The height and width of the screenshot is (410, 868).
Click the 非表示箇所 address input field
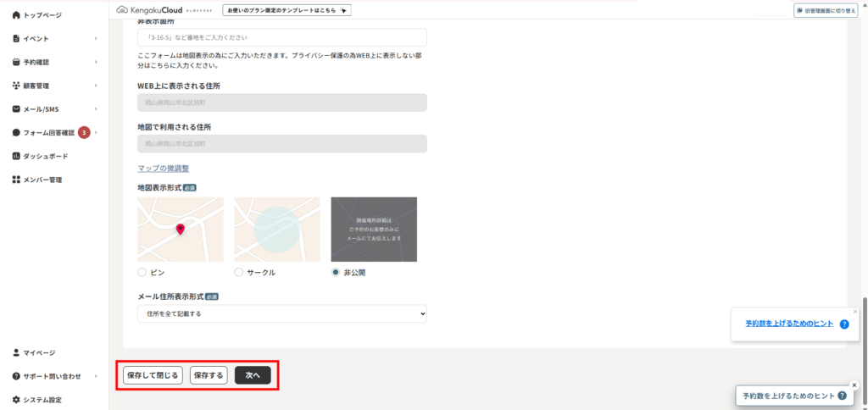click(x=281, y=38)
